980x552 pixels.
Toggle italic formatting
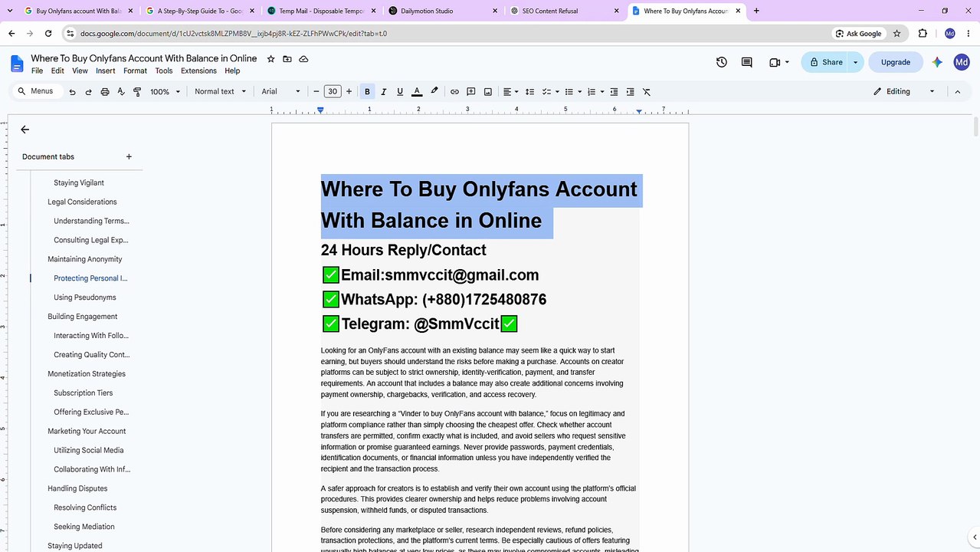point(384,91)
